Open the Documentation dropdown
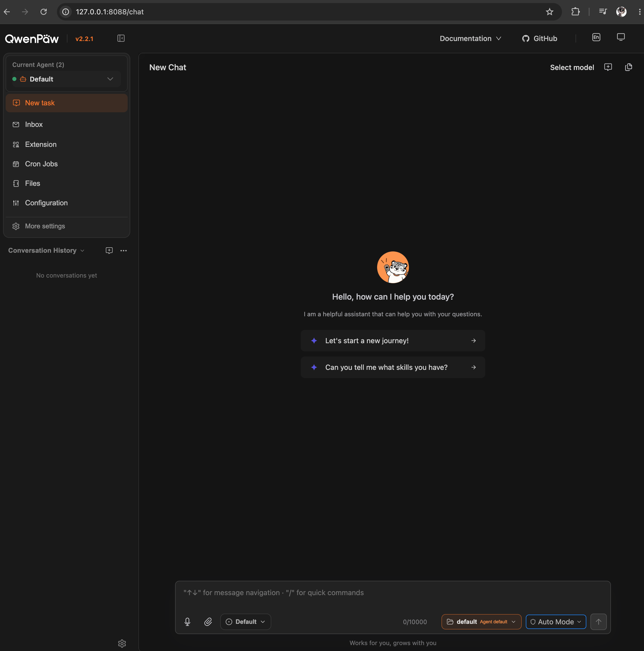This screenshot has width=644, height=651. [x=470, y=38]
